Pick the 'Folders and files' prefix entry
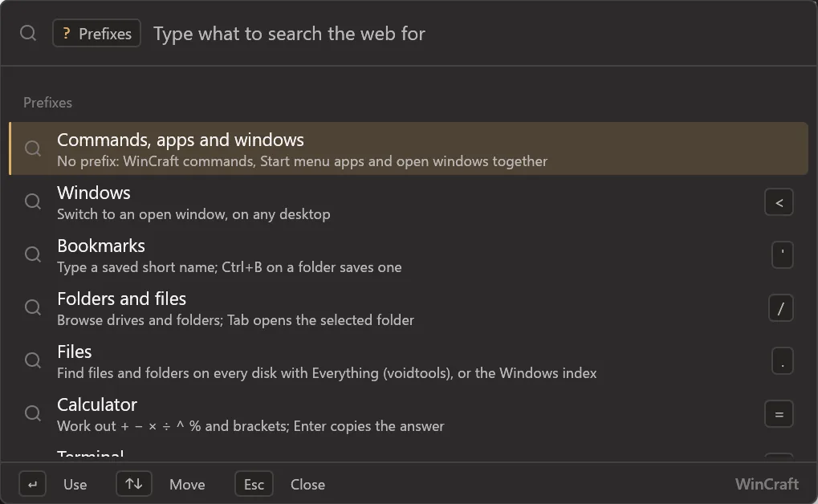Viewport: 818px width, 504px height. [409, 308]
